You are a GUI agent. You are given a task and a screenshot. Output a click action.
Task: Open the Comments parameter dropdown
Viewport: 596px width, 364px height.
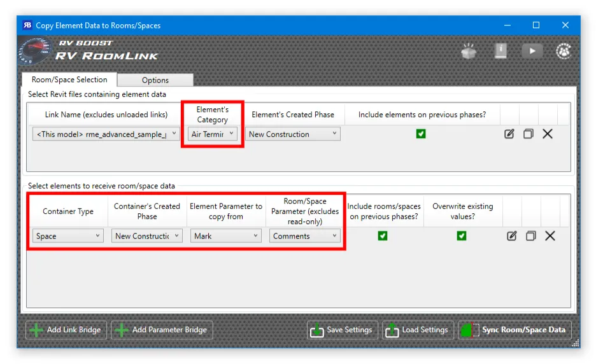[x=305, y=236]
